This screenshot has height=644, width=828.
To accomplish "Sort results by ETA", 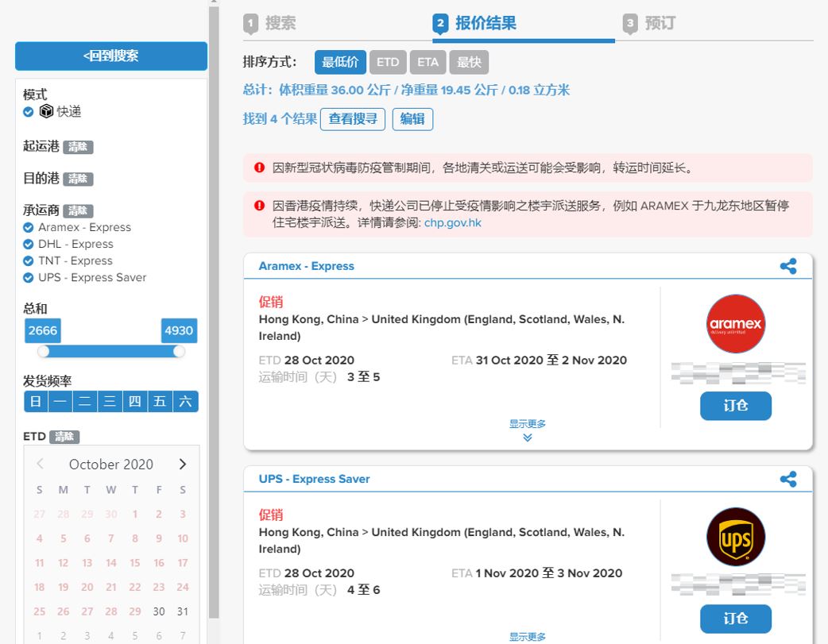I will pos(428,62).
